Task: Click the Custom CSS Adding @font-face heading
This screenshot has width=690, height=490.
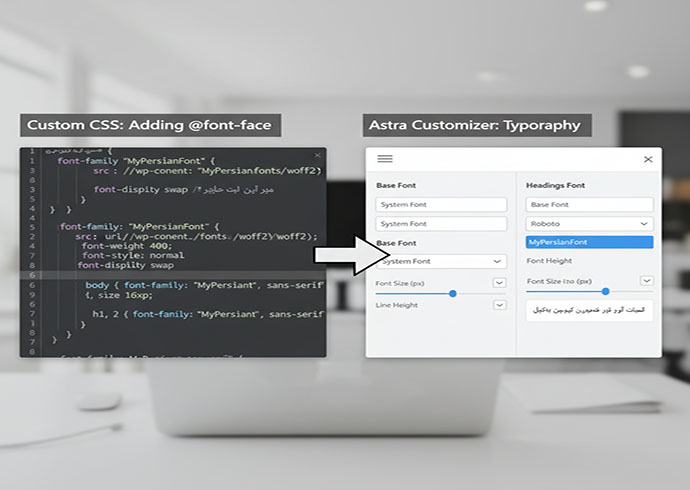Action: (x=150, y=125)
